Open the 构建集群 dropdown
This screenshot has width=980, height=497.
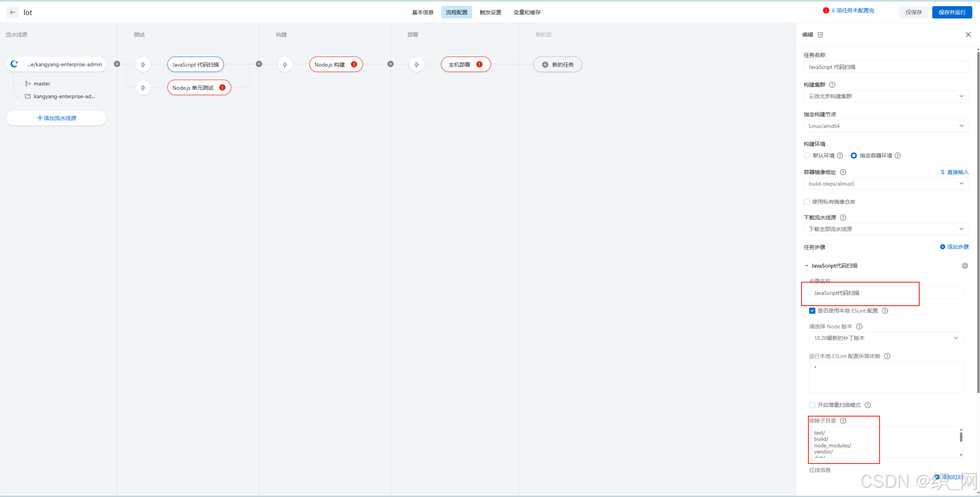coord(886,96)
